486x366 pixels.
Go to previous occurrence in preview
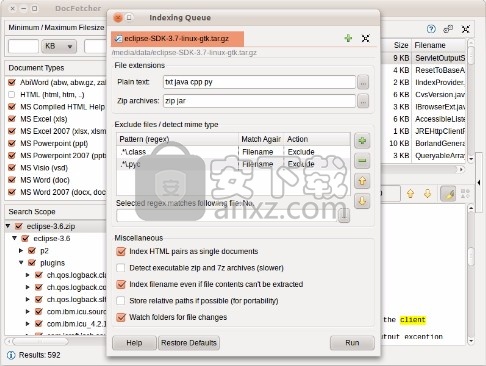click(410, 194)
